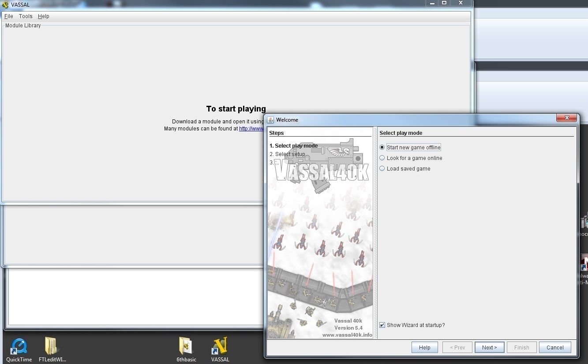Click the 'To start playing' heading
The width and height of the screenshot is (588, 364).
tap(236, 109)
